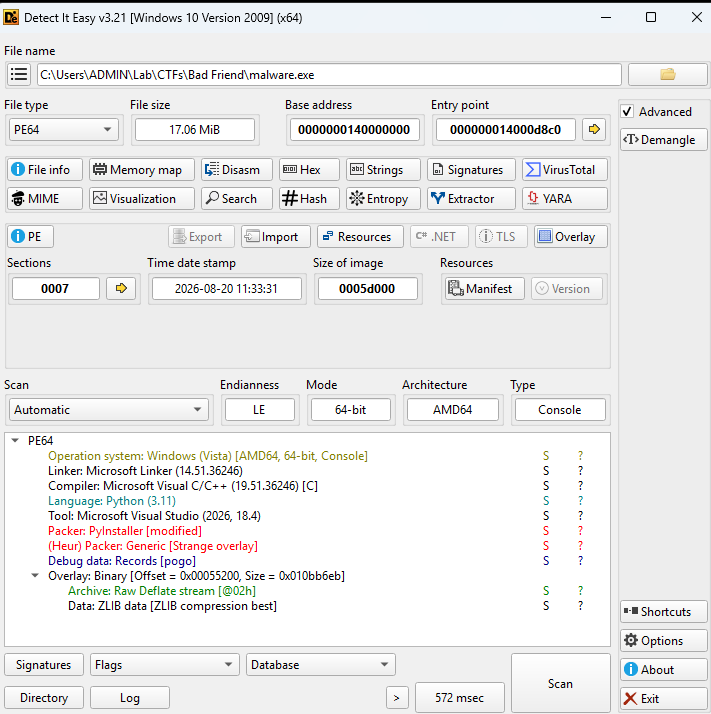Click ? next to Tool: Microsoft Visual Studio row
Screen dimensions: 711x714
580,516
